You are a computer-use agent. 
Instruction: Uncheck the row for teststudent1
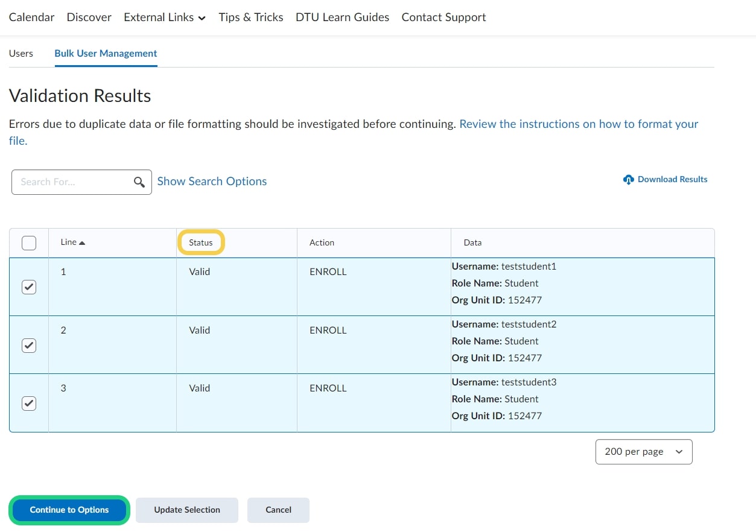[x=29, y=287]
